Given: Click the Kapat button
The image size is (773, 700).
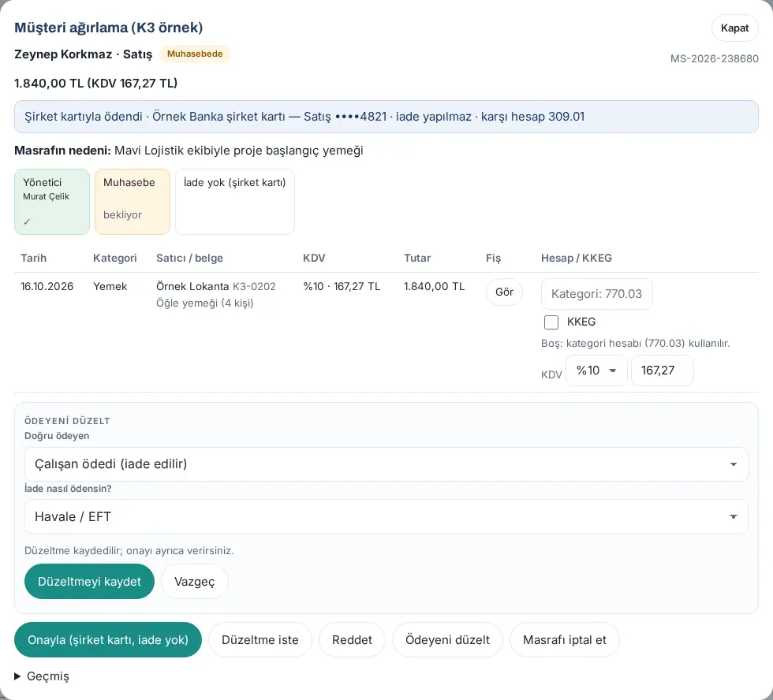Looking at the screenshot, I should pos(734,28).
